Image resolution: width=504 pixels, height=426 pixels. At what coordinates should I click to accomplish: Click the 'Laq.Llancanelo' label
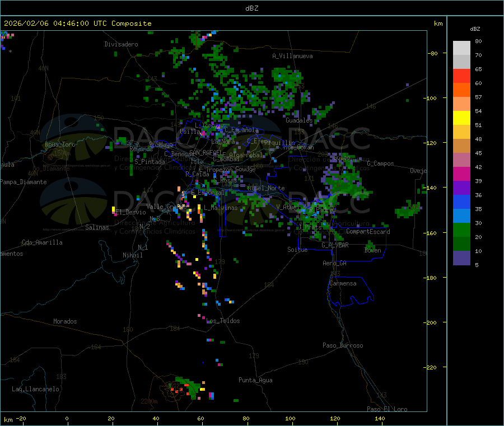(x=35, y=389)
